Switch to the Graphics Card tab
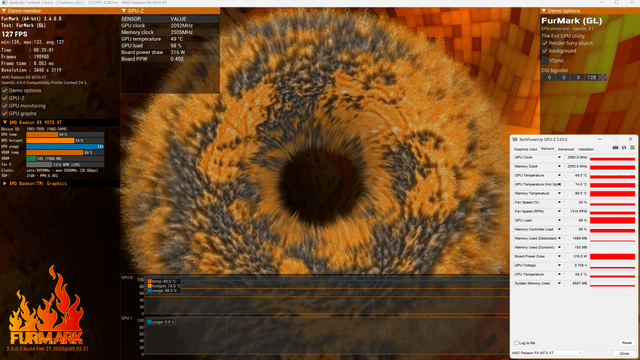The width and height of the screenshot is (640, 360). pos(525,149)
